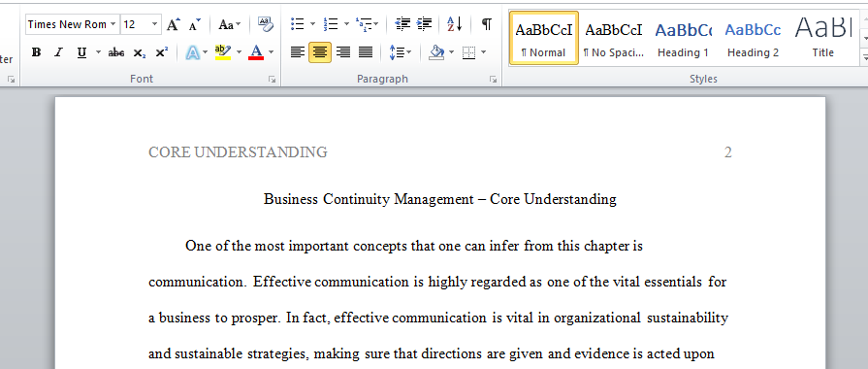Apply yellow text highlight color
Image resolution: width=868 pixels, height=369 pixels.
coord(223,52)
